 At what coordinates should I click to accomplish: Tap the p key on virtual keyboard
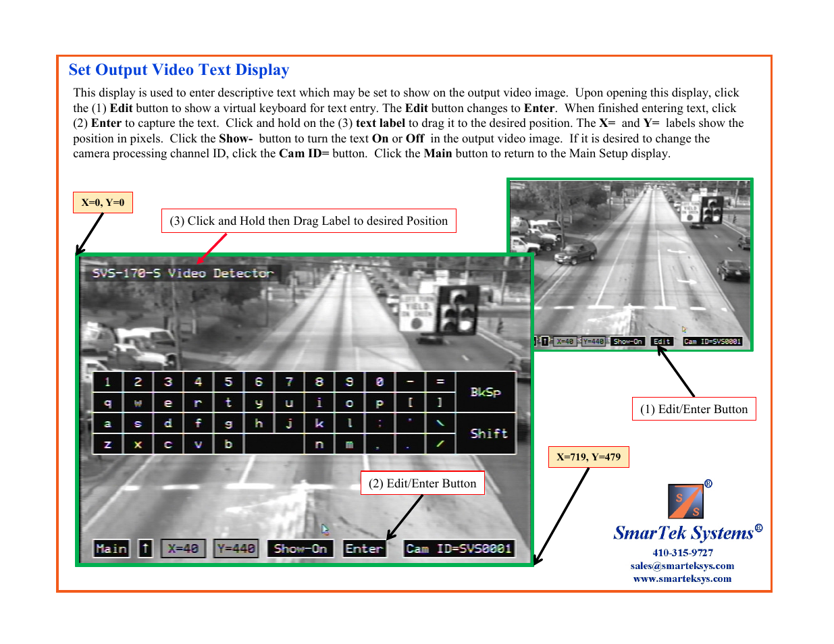380,403
